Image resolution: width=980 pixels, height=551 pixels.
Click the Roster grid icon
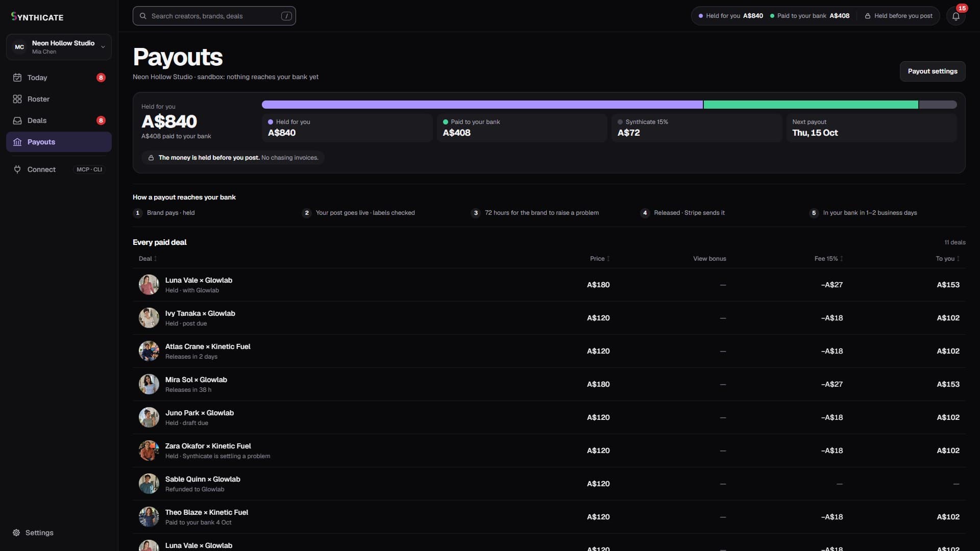point(17,99)
